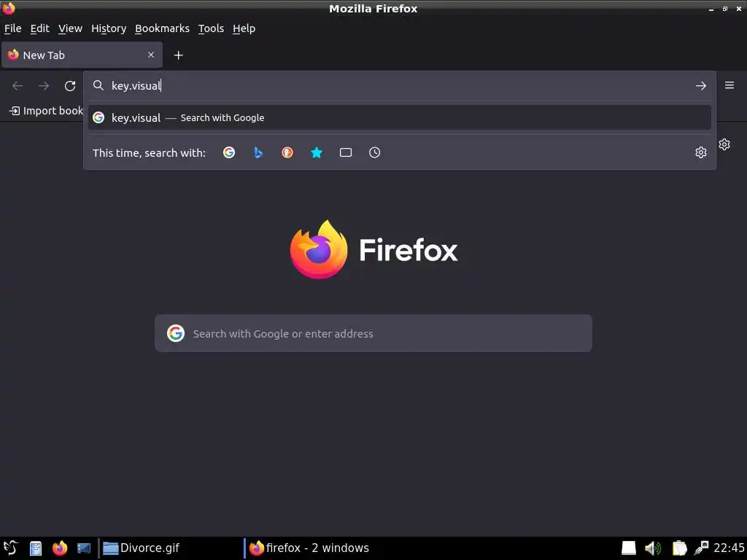Launch Firefox from taskbar quick launcher
Image resolution: width=747 pixels, height=560 pixels.
pos(60,548)
